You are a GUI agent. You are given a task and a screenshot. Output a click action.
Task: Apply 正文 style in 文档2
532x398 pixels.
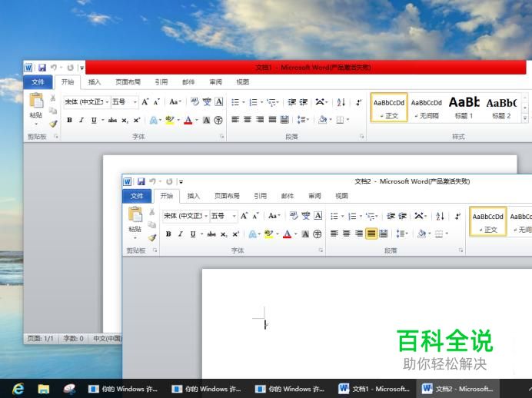[x=488, y=221]
